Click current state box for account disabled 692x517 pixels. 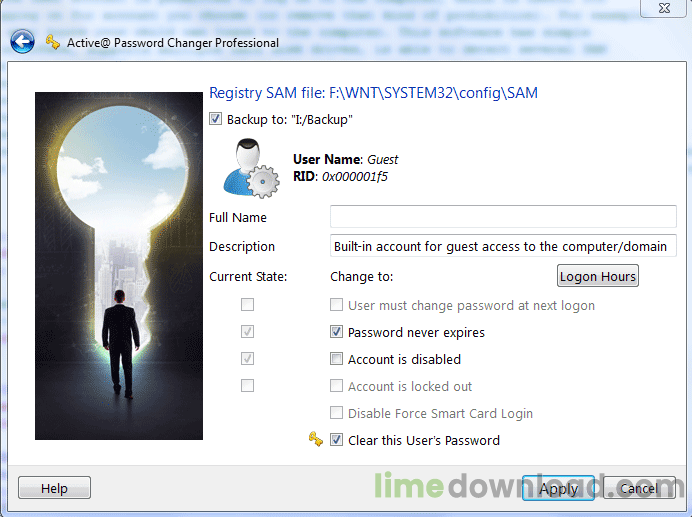pyautogui.click(x=248, y=359)
